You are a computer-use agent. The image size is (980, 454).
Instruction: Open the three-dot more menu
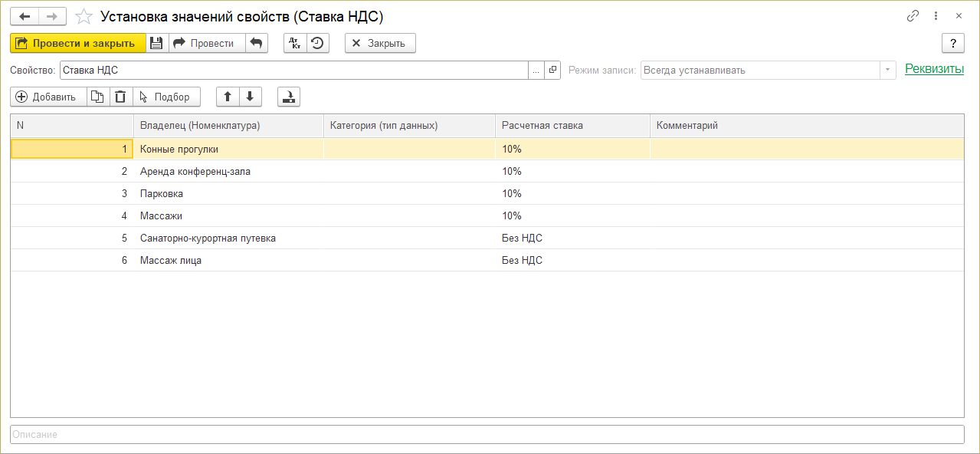(x=936, y=16)
